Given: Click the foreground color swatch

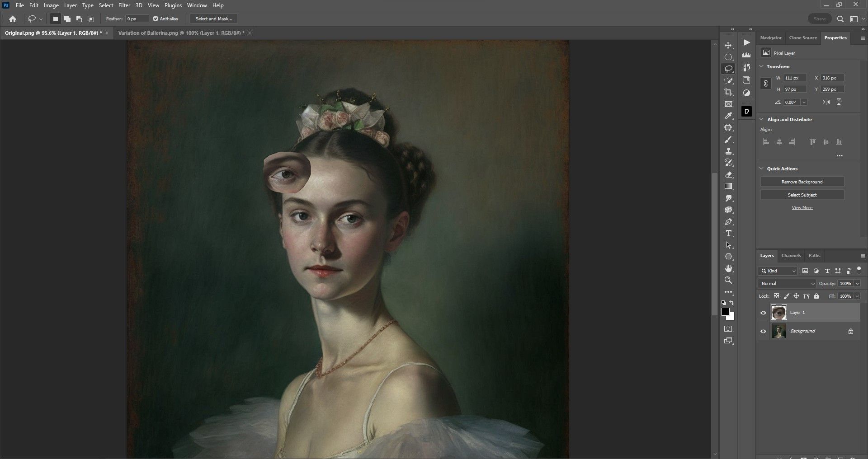Looking at the screenshot, I should click(726, 312).
